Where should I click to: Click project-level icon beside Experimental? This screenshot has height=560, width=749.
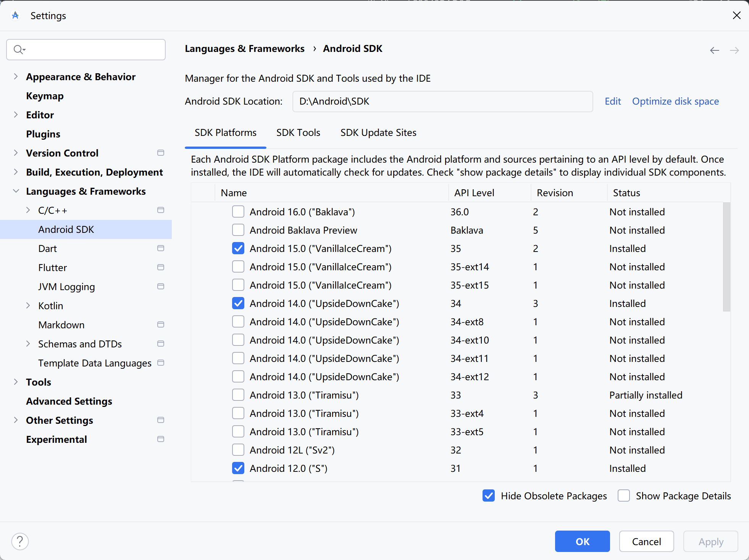[x=161, y=439]
